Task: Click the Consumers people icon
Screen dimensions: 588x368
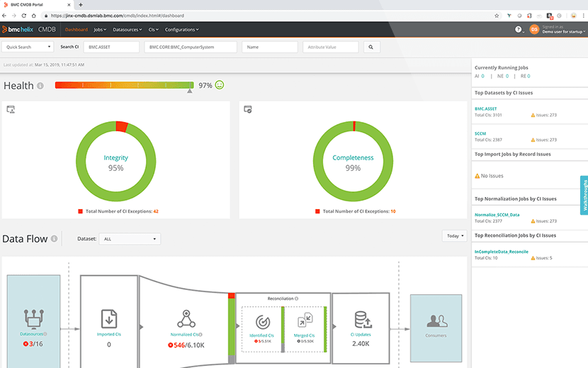Action: (x=437, y=321)
